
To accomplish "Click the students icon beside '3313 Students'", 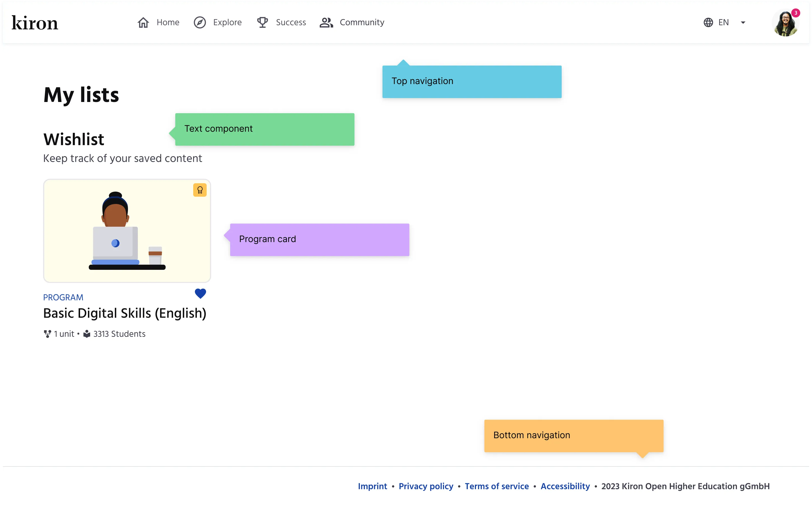I will [x=87, y=334].
